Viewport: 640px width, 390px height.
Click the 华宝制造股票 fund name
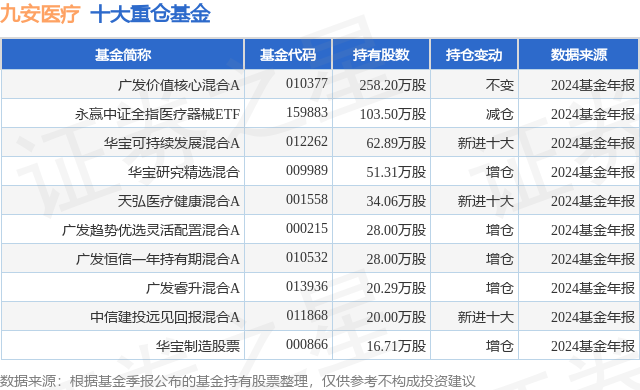(198, 346)
